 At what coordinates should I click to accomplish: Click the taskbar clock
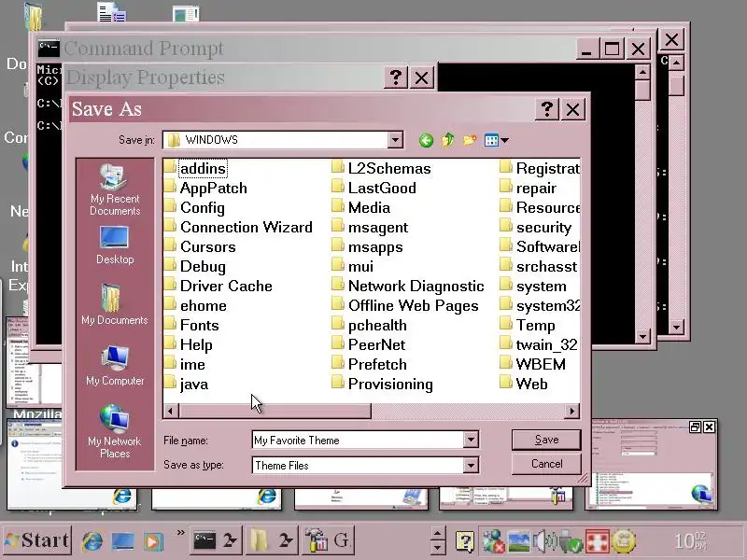click(691, 540)
